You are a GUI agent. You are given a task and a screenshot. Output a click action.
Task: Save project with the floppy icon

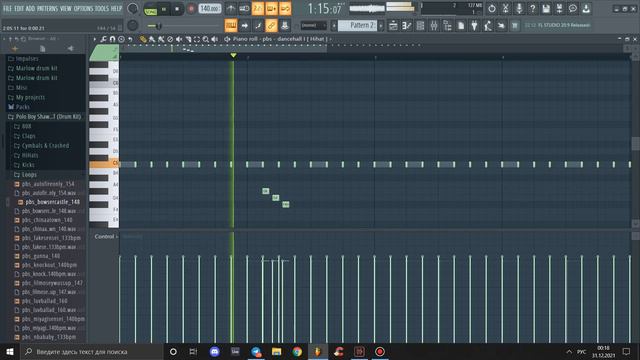(546, 9)
